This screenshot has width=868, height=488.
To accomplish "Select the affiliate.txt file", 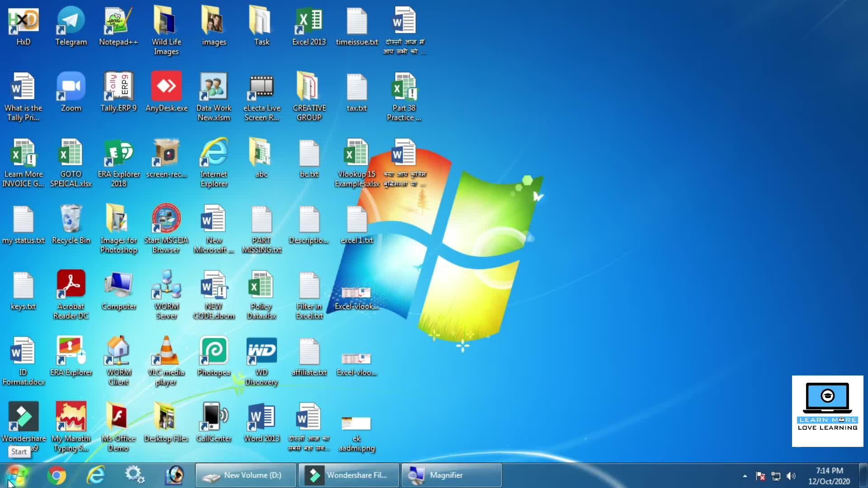I will click(x=309, y=357).
